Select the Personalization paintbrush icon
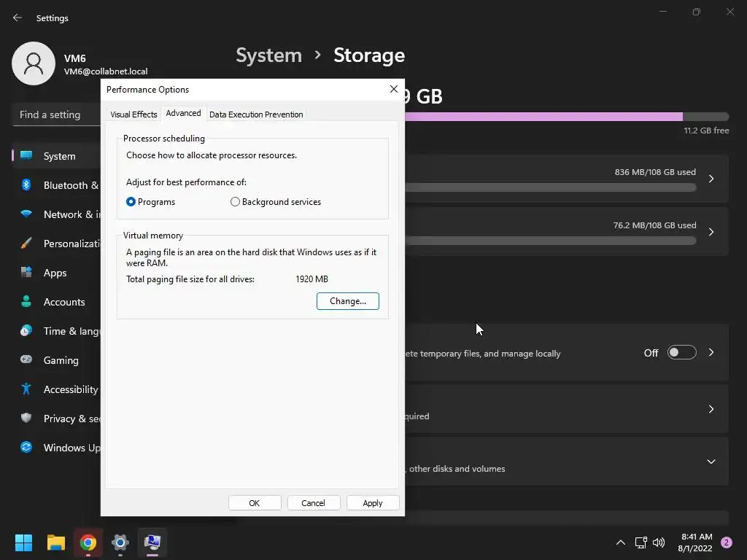 click(26, 244)
